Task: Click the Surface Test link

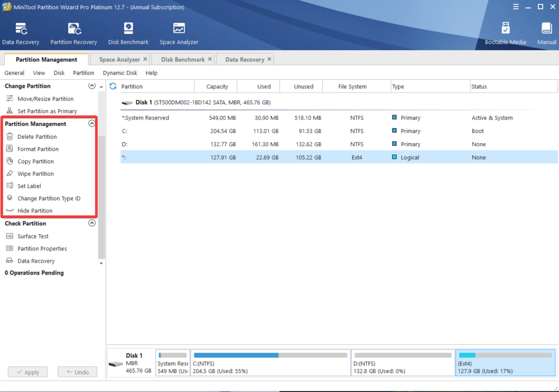Action: pos(33,236)
